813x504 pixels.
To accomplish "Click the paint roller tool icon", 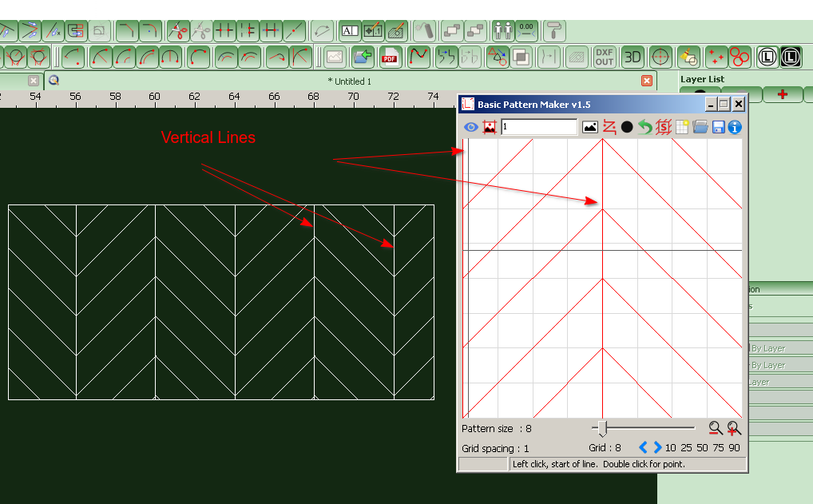I will click(x=553, y=32).
